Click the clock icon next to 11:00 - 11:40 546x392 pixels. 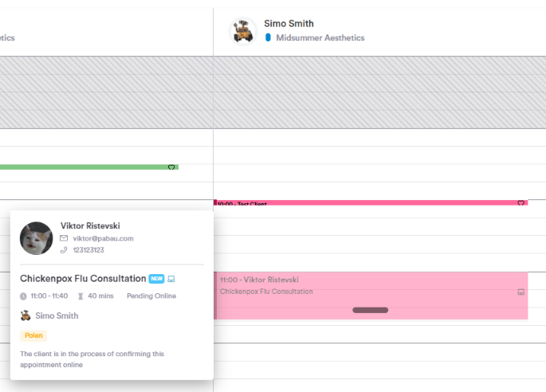click(23, 296)
